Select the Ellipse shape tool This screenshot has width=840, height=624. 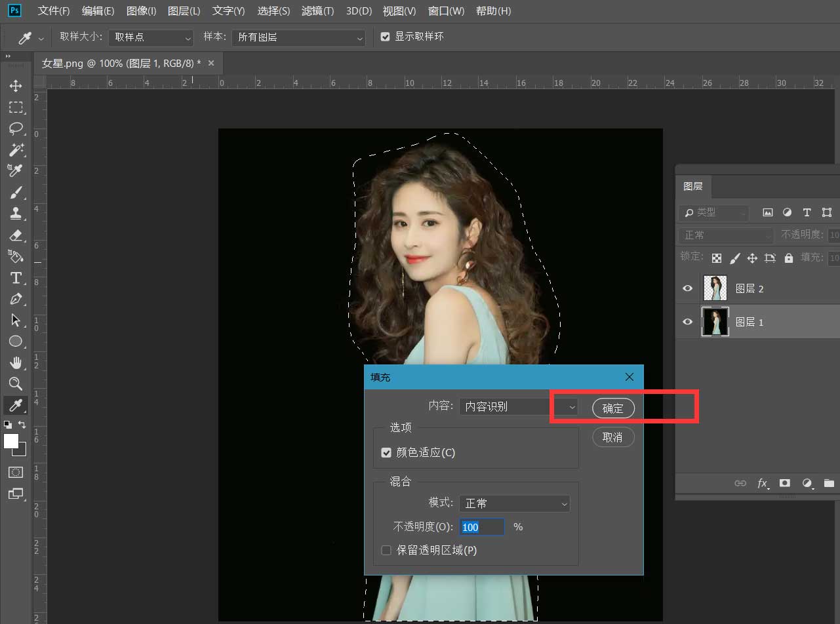point(16,341)
